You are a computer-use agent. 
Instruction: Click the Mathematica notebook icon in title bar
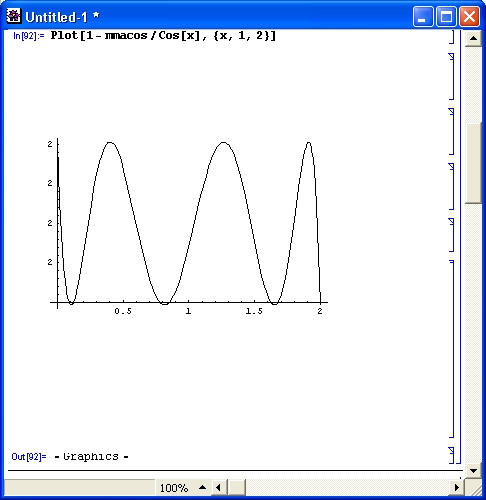point(13,16)
